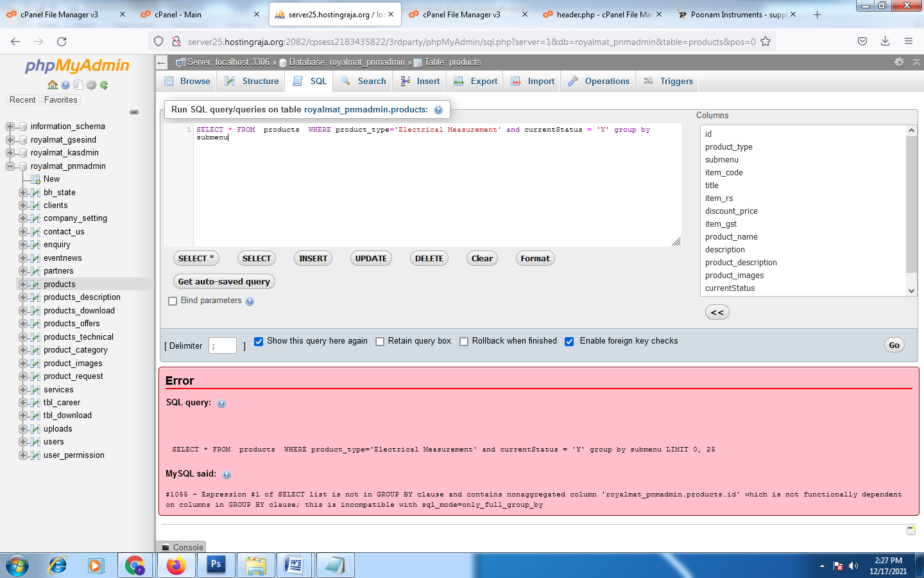Open the navigation panel settings gear

pos(91,85)
